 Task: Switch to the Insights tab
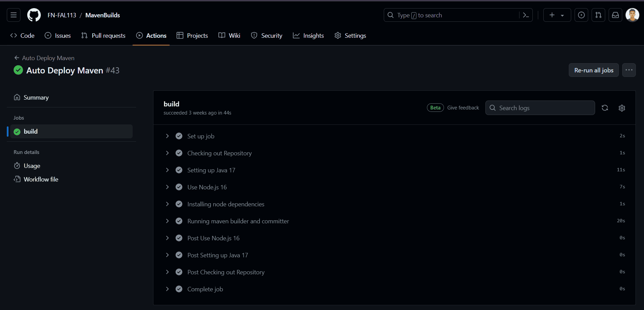pyautogui.click(x=308, y=36)
